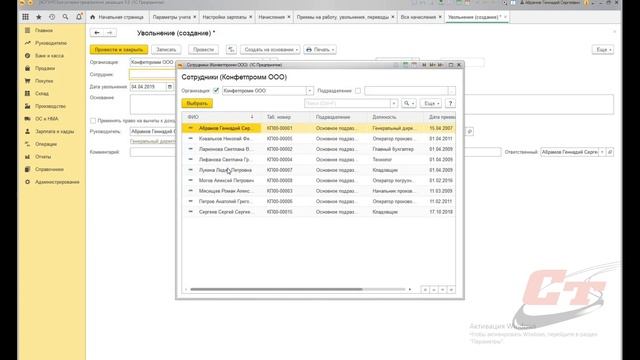This screenshot has height=360, width=640.
Task: Click the Записать button
Action: [166, 49]
